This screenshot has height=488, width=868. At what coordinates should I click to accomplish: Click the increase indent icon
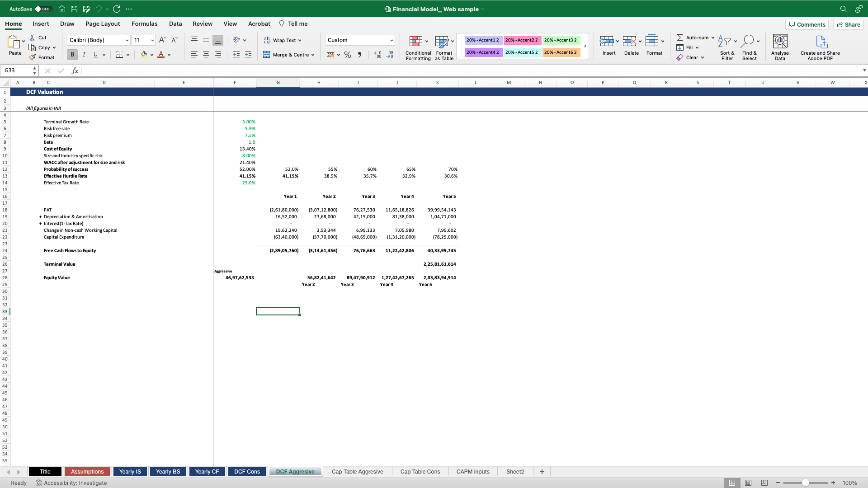pyautogui.click(x=248, y=55)
